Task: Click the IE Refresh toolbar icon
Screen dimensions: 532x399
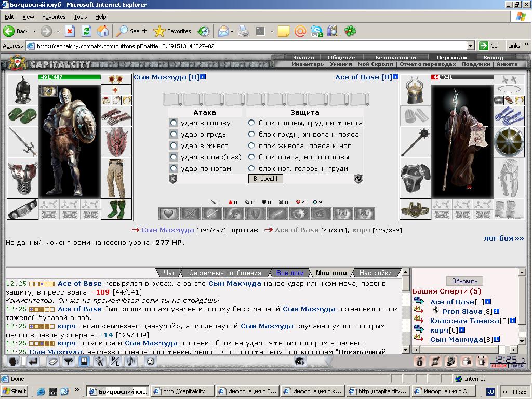Action: point(87,31)
